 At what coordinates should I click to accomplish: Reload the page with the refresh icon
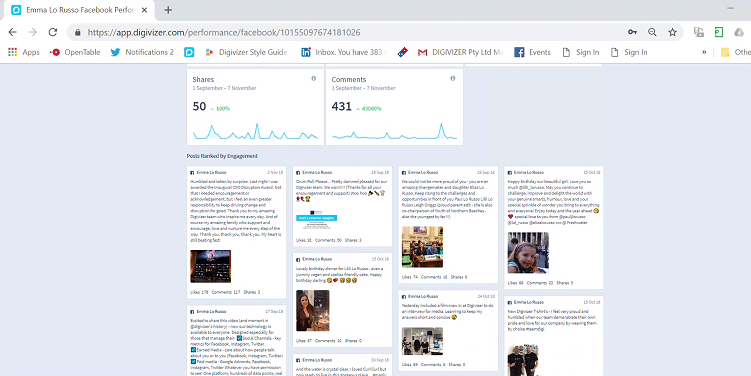53,33
